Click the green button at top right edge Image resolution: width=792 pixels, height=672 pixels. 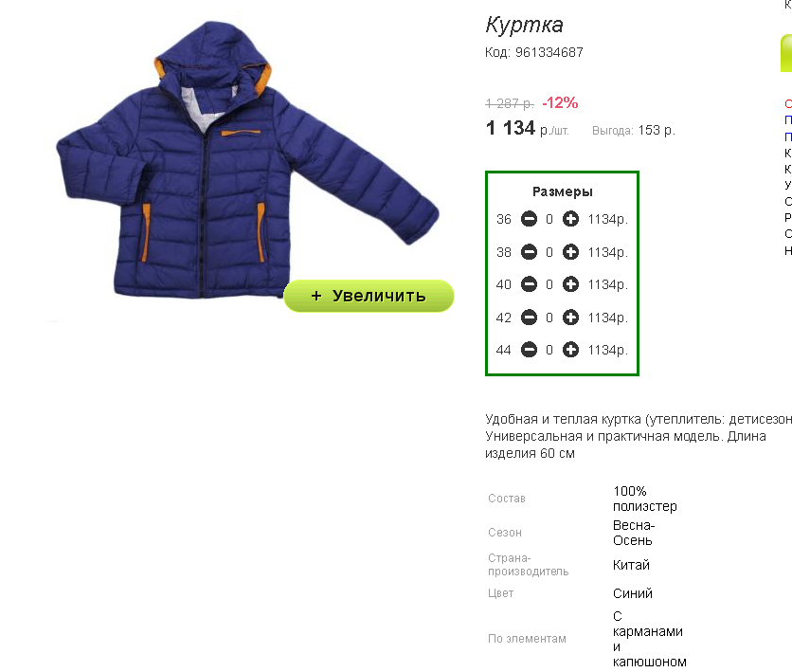click(x=786, y=53)
